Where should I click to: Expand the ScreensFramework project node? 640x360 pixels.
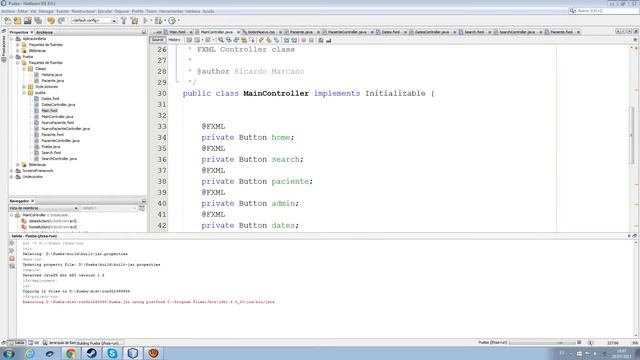(12, 171)
